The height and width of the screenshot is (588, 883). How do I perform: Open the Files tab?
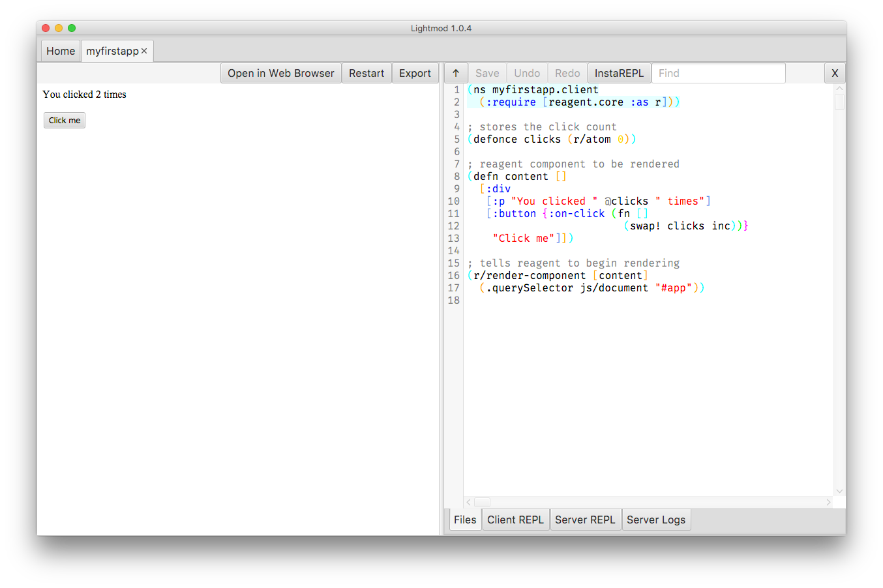465,520
